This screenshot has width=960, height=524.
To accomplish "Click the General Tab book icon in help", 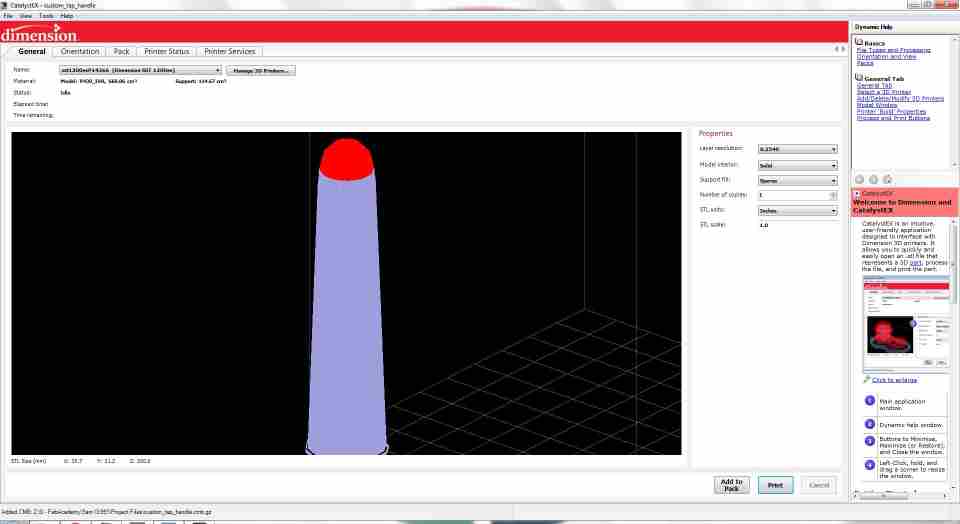I will point(859,78).
